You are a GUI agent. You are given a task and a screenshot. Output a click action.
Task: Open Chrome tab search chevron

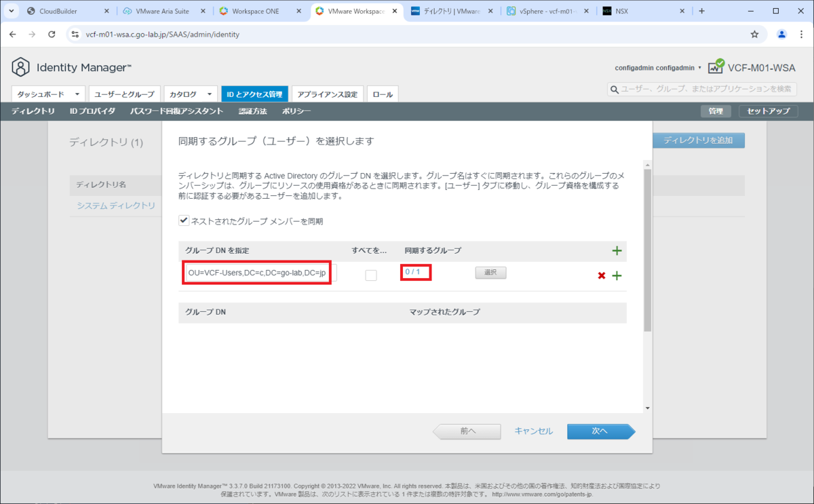point(12,11)
